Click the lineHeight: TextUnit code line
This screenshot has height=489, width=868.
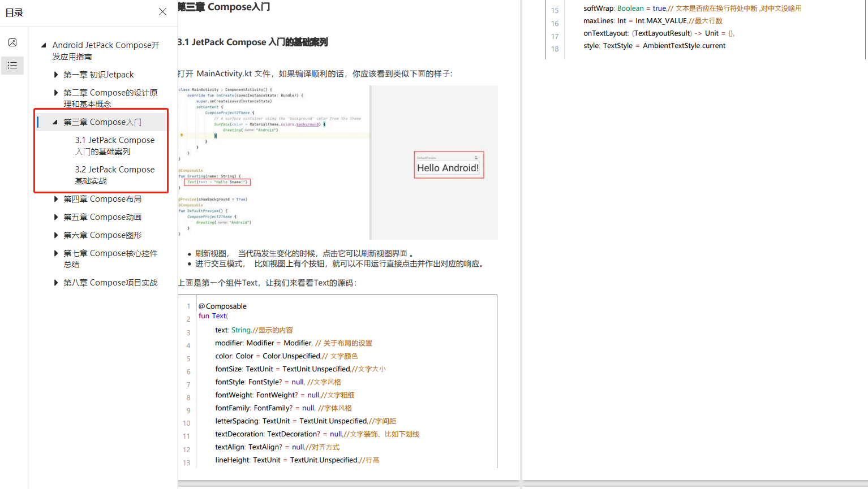297,460
